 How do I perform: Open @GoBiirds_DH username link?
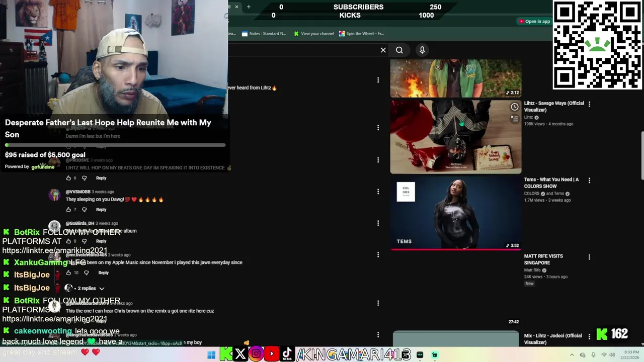(x=80, y=223)
